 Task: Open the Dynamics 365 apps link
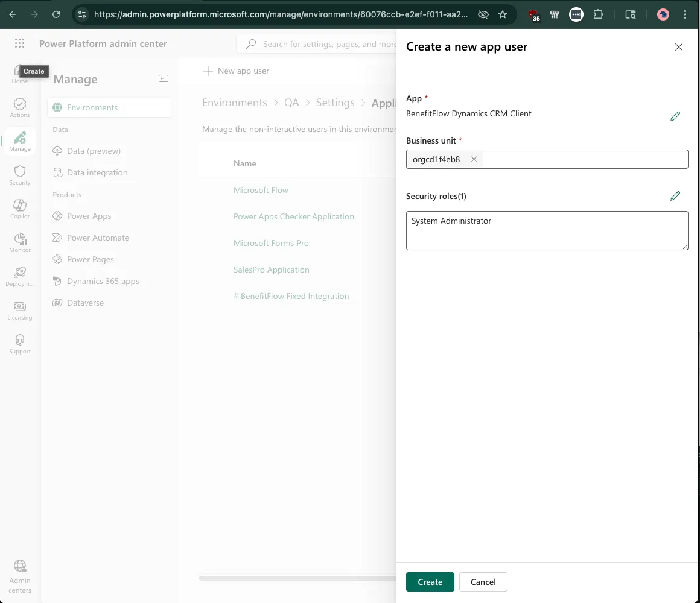[x=102, y=281]
